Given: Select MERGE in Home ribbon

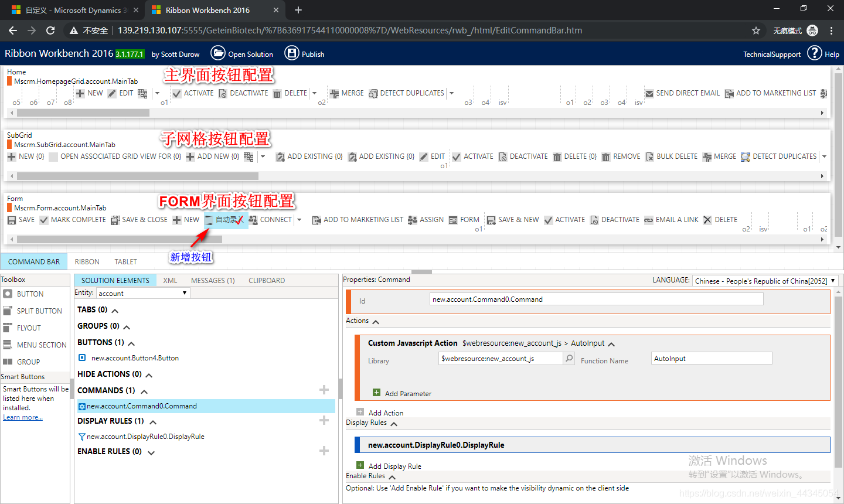Looking at the screenshot, I should coord(346,93).
